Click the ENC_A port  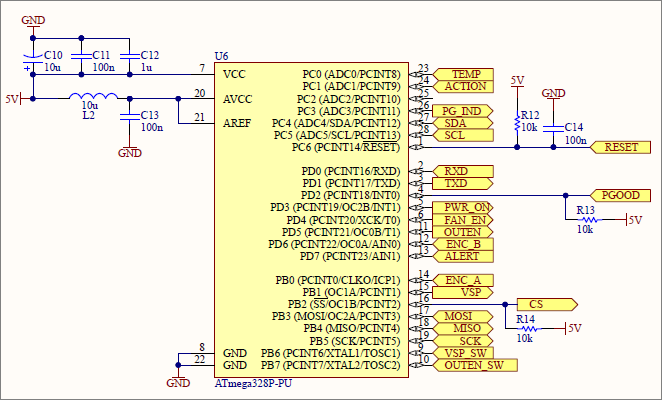[x=463, y=280]
